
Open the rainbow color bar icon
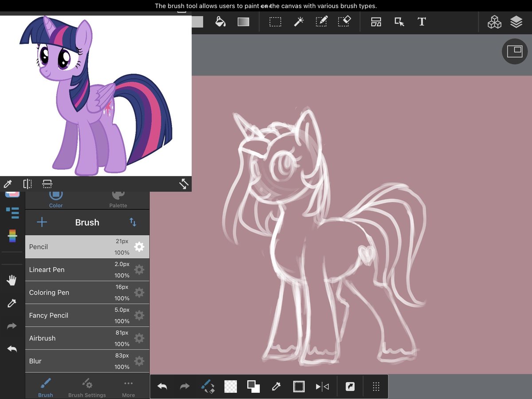click(12, 236)
